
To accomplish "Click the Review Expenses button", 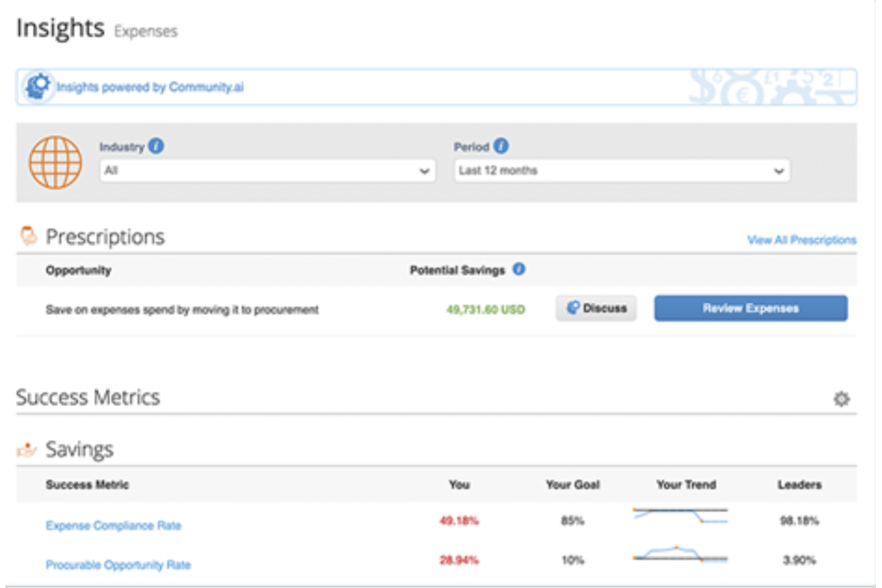I will [750, 308].
